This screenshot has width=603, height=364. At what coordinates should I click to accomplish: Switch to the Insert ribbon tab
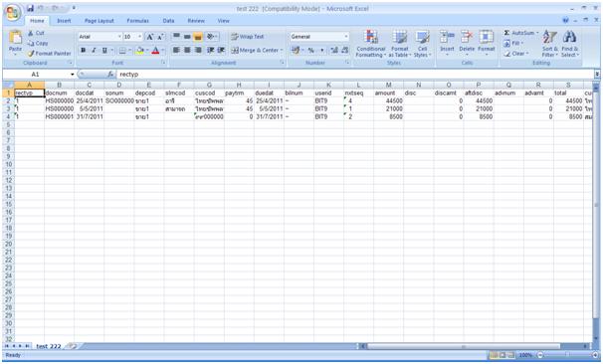pos(64,21)
